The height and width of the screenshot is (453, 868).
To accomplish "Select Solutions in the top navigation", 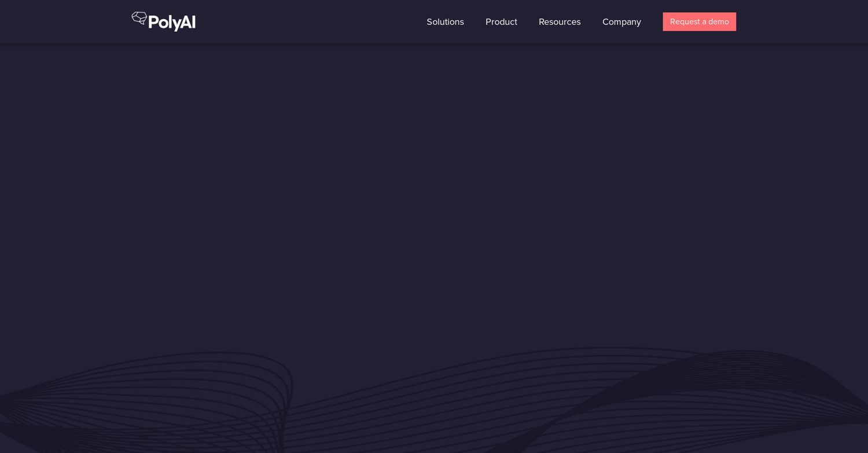I will [x=445, y=22].
